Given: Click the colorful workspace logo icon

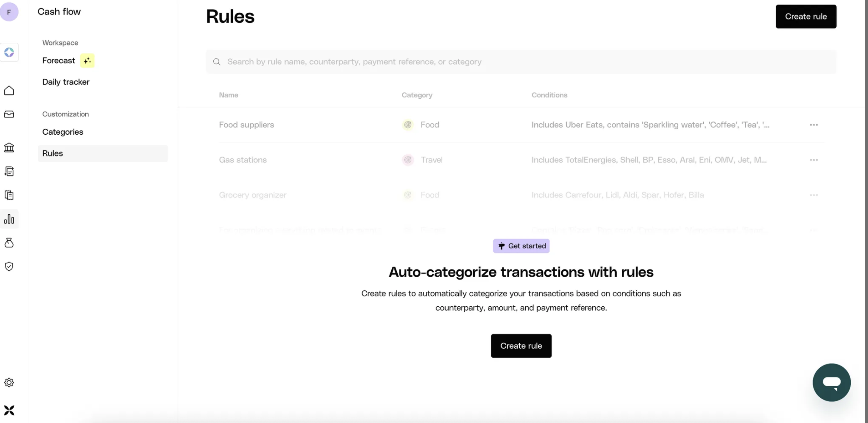Looking at the screenshot, I should pyautogui.click(x=9, y=52).
